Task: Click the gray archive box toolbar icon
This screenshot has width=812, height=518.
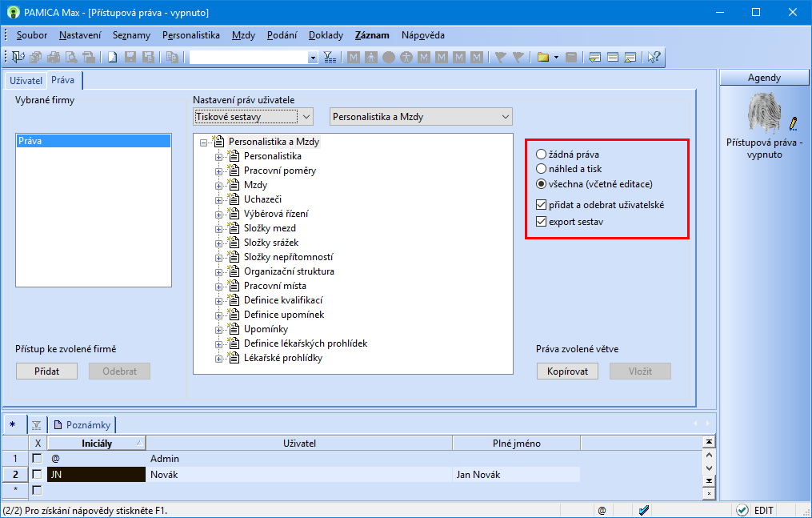Action: (571, 57)
